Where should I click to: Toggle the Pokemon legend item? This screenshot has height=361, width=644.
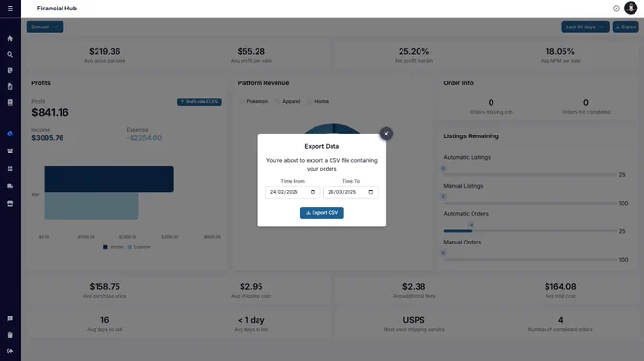click(254, 101)
